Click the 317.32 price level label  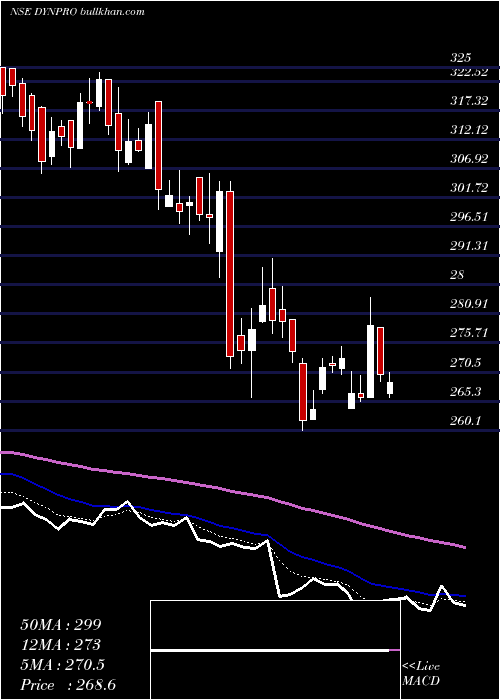469,101
